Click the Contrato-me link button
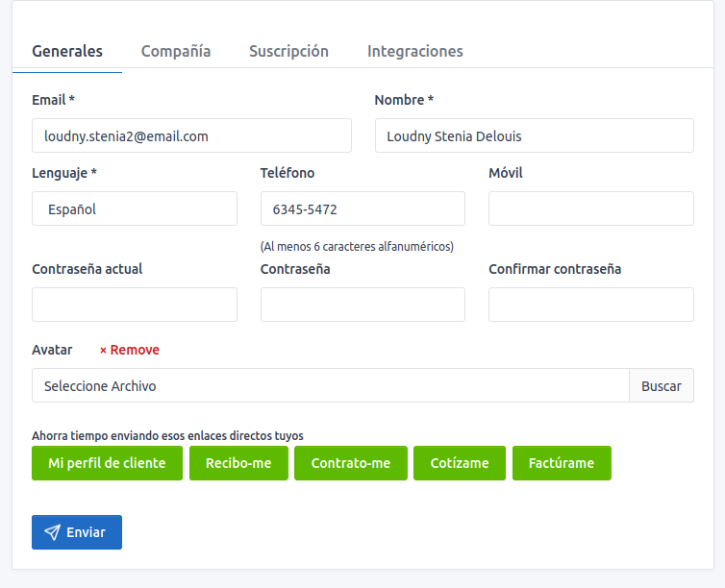 click(x=350, y=463)
